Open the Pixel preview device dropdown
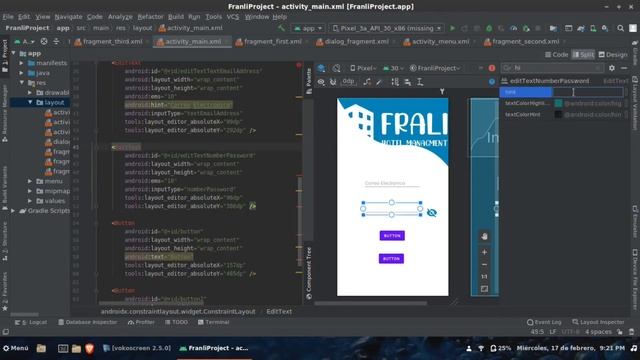This screenshot has height=360, width=640. 363,68
